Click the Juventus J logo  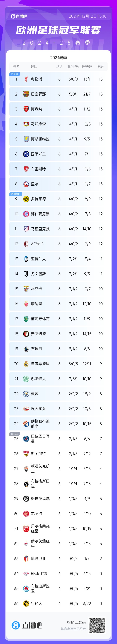[x=26, y=274]
